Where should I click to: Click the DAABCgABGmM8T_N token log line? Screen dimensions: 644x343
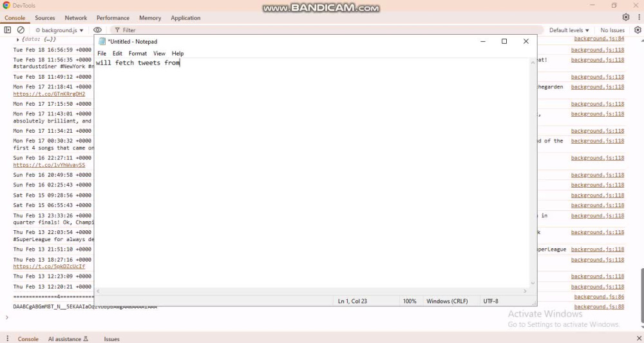pos(85,307)
